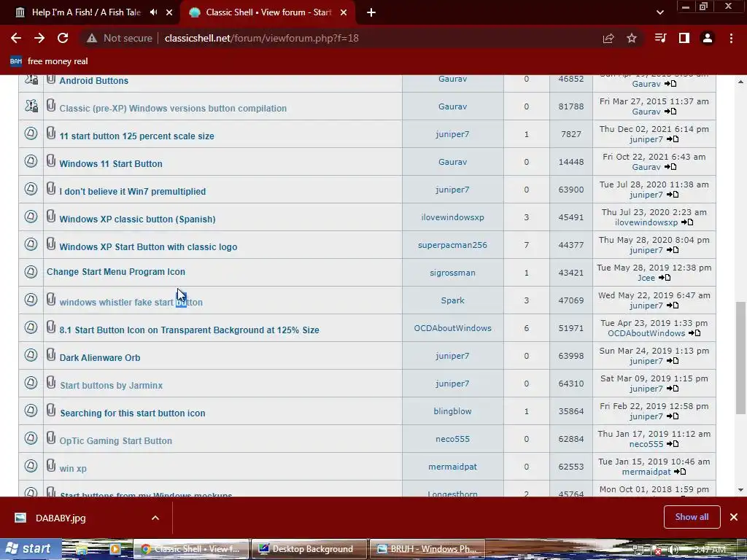Open windows whistler fake start button topic
This screenshot has height=560, width=747.
coord(131,302)
